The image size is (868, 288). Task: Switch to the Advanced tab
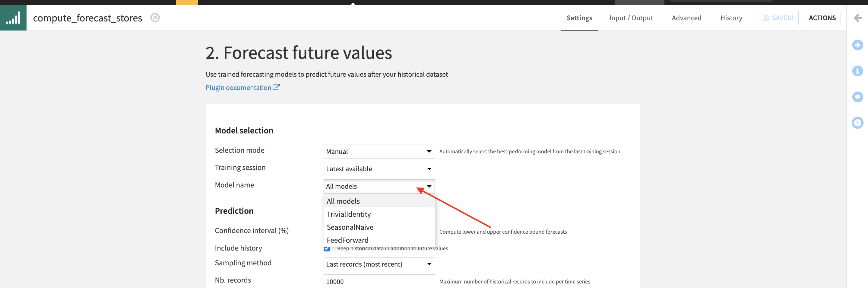coord(686,18)
